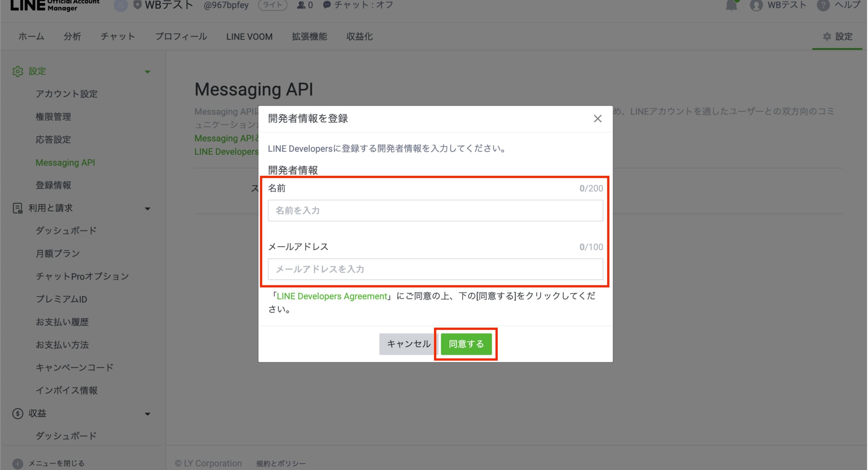Collapse the 設定 sidebar section arrow

coord(147,72)
